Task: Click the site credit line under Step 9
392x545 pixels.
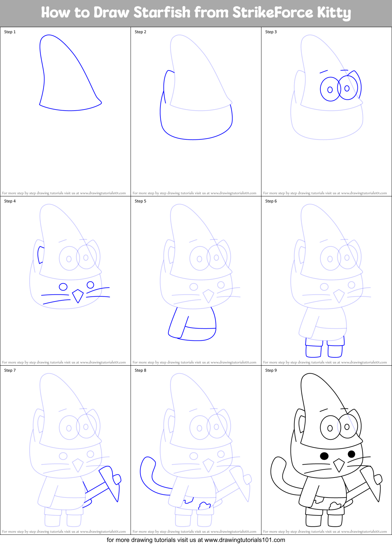Action: click(x=325, y=531)
